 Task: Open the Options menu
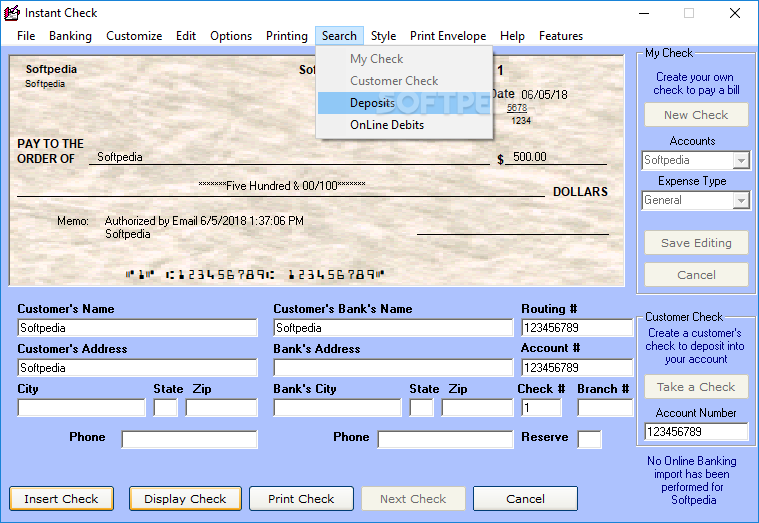(231, 36)
